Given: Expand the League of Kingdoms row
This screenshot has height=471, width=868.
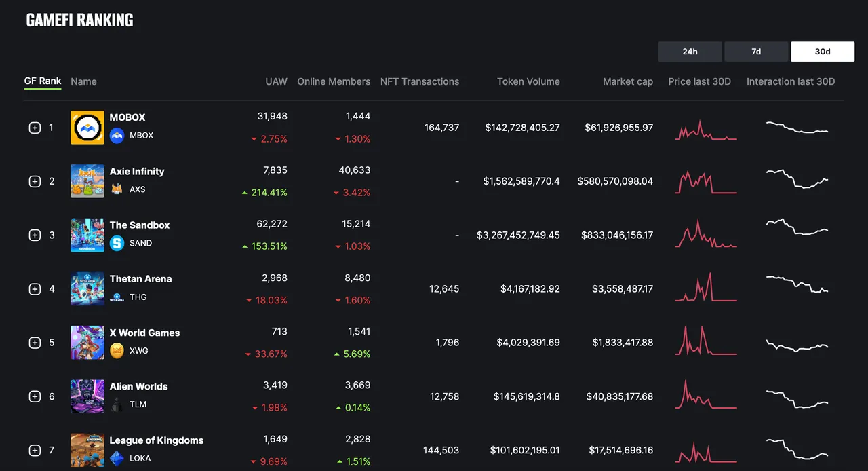Looking at the screenshot, I should pos(35,450).
